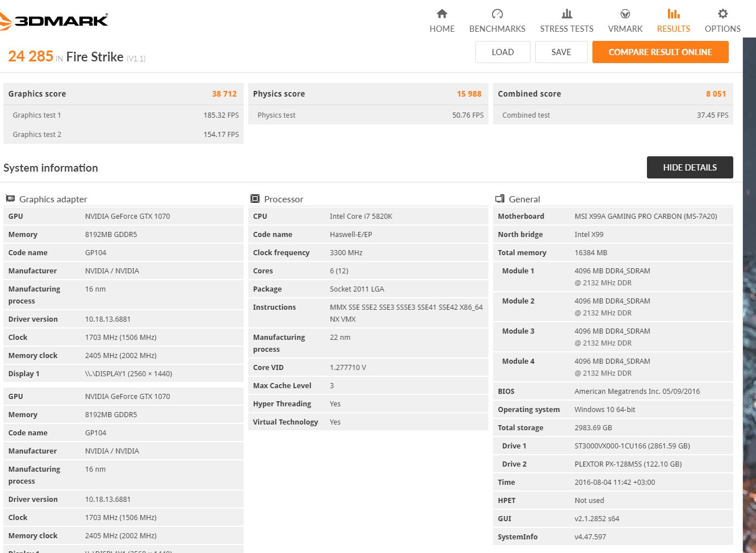Hide details with the HIDE DETAILS button
The image size is (756, 553).
(690, 168)
